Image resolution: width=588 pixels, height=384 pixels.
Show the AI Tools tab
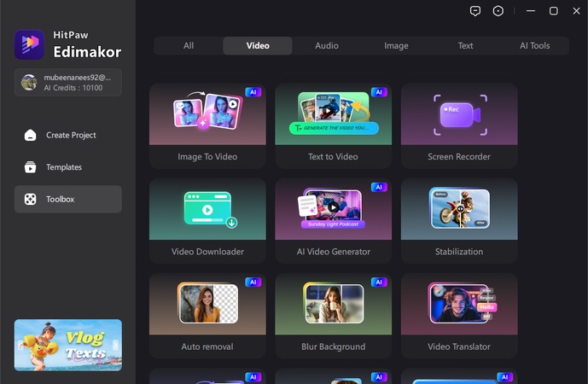[x=535, y=46]
